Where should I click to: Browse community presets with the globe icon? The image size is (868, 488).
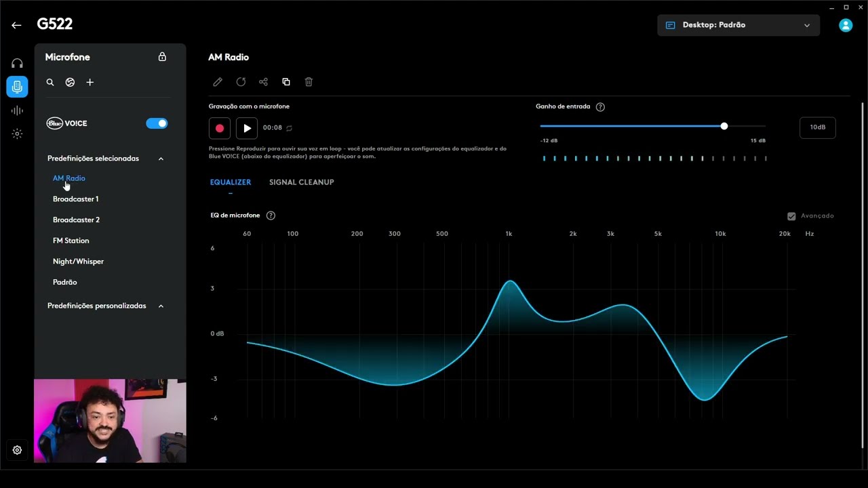70,82
